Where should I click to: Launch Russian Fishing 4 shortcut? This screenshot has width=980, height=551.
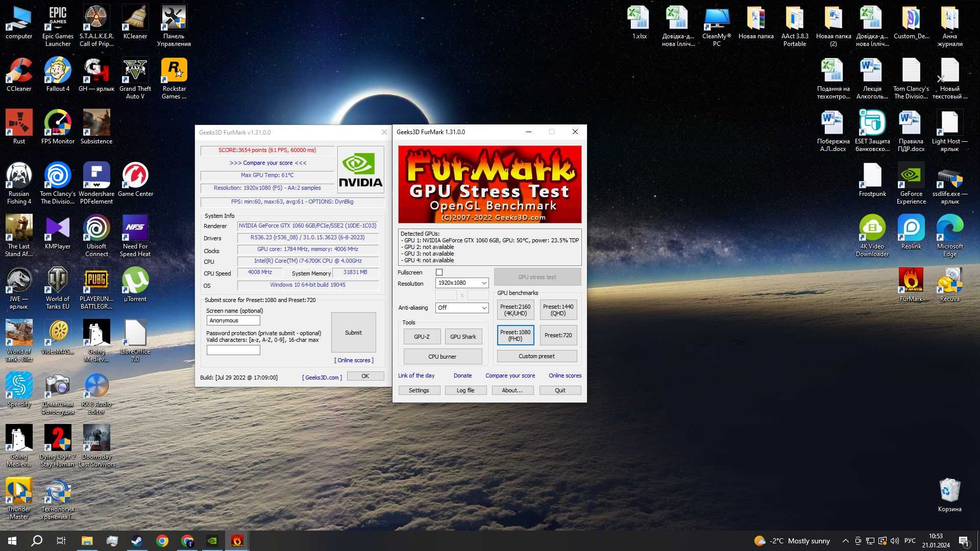click(19, 183)
